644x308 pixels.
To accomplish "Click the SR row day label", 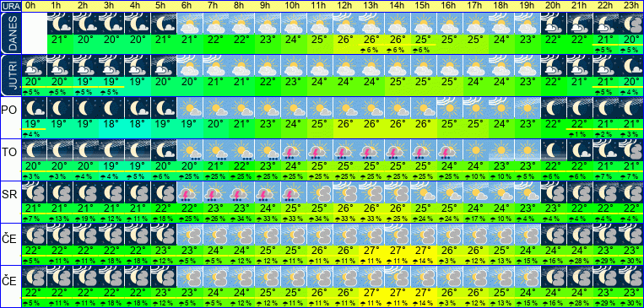I will point(8,196).
